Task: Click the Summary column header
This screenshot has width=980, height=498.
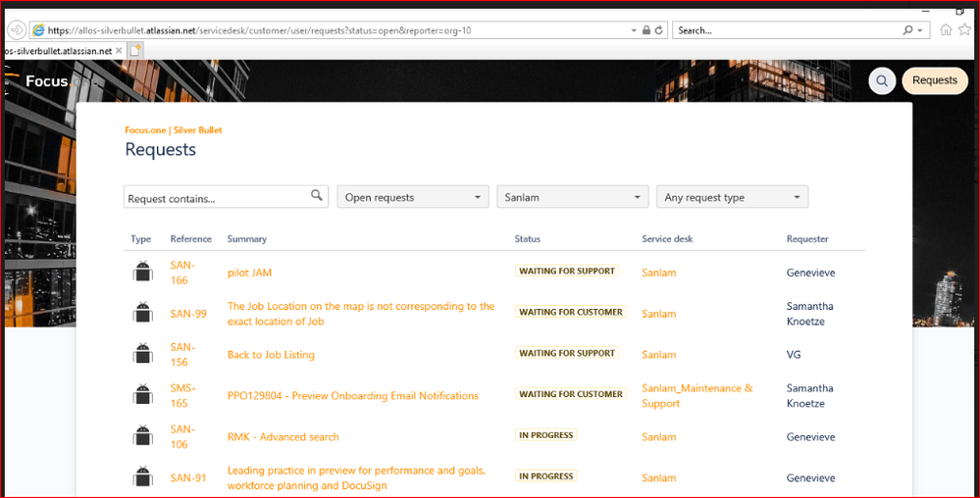Action: click(x=247, y=238)
